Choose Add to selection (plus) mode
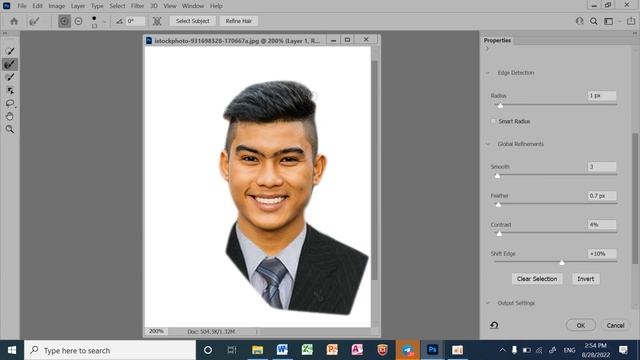The height and width of the screenshot is (360, 640). (x=64, y=21)
